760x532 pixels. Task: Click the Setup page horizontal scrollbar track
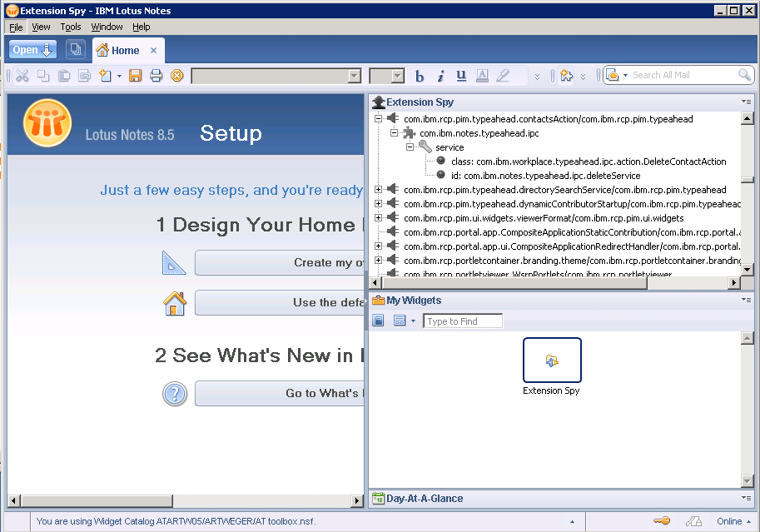point(183,501)
